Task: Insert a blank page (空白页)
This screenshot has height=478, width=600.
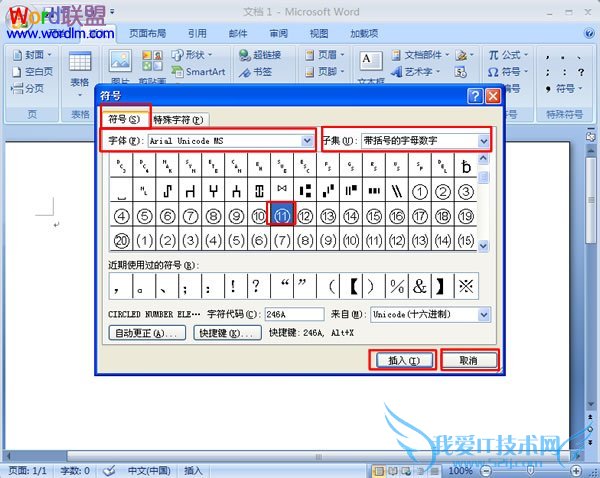Action: (x=32, y=72)
